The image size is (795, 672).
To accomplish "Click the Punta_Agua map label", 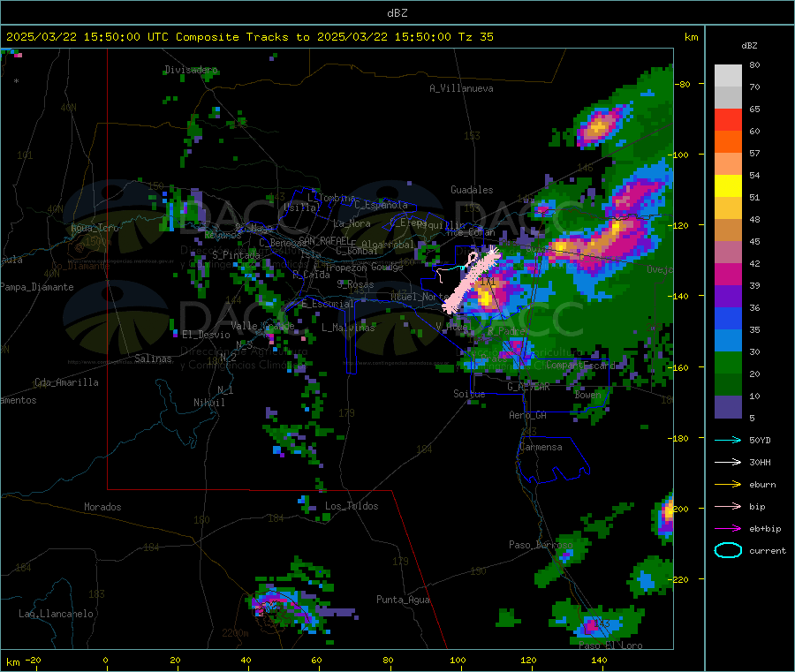I will point(403,600).
